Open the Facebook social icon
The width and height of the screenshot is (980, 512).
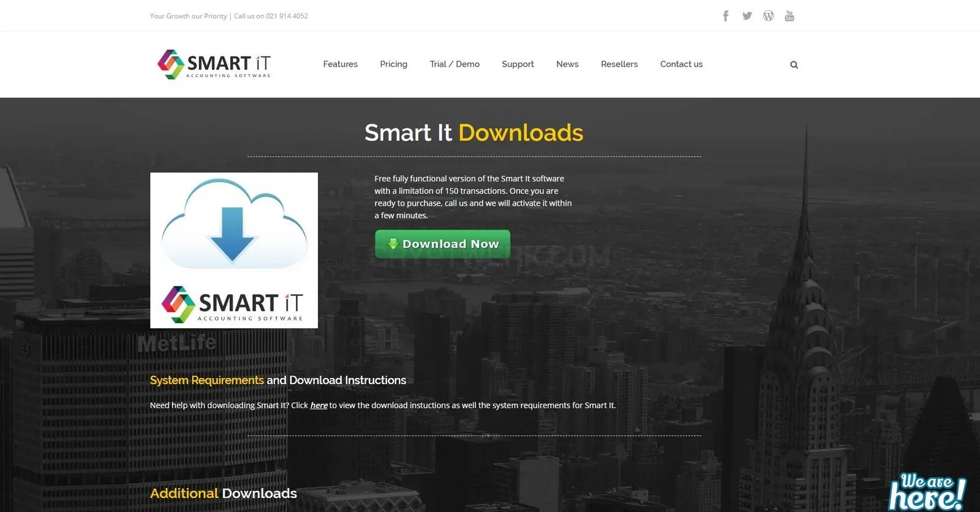coord(726,16)
